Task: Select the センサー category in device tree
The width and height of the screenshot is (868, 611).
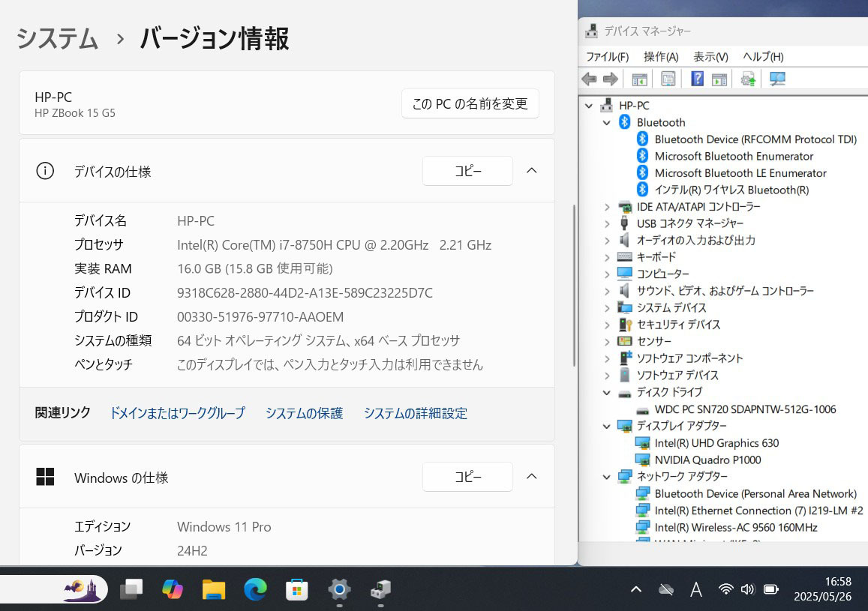Action: pyautogui.click(x=653, y=342)
